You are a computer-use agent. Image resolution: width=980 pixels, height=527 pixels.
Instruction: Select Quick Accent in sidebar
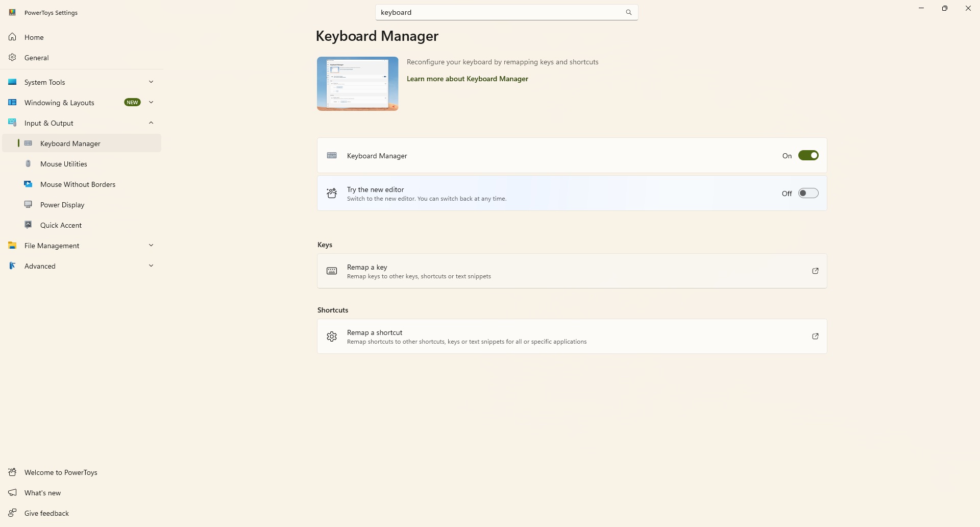click(82, 225)
